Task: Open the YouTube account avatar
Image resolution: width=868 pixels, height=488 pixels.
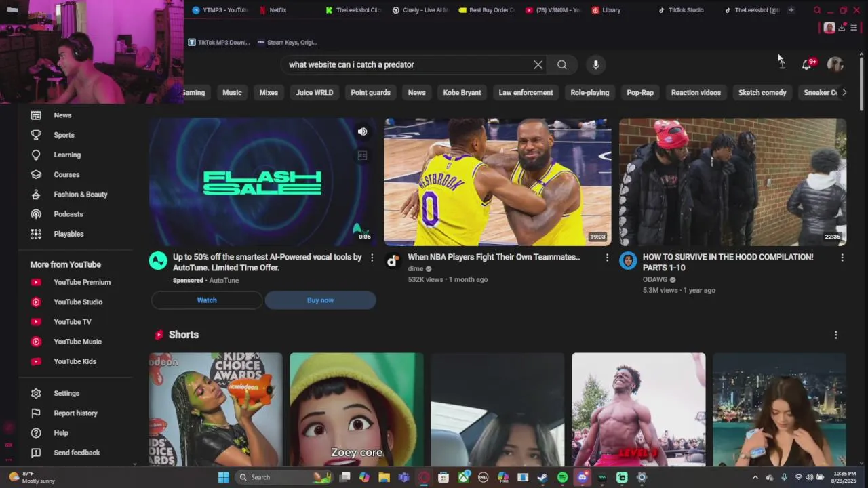Action: 835,64
